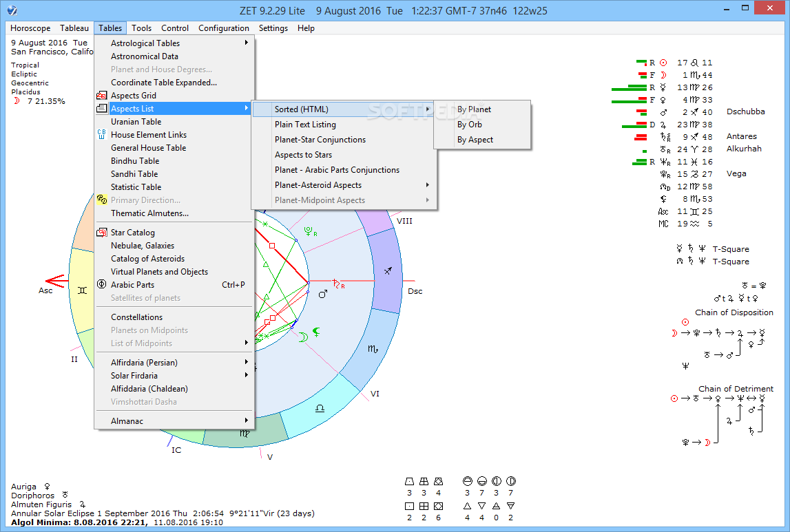The height and width of the screenshot is (532, 790).
Task: Click the Sagittarius sign on zodiac ring
Action: (x=388, y=270)
